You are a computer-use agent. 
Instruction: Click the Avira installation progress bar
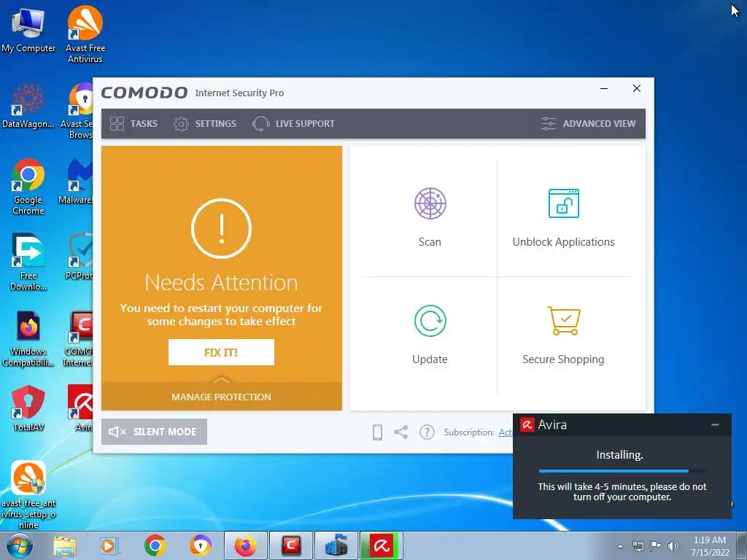coord(622,471)
